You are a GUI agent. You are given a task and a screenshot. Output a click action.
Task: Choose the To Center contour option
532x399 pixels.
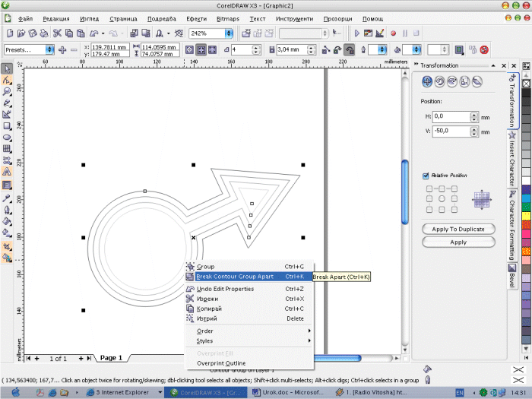click(x=190, y=50)
